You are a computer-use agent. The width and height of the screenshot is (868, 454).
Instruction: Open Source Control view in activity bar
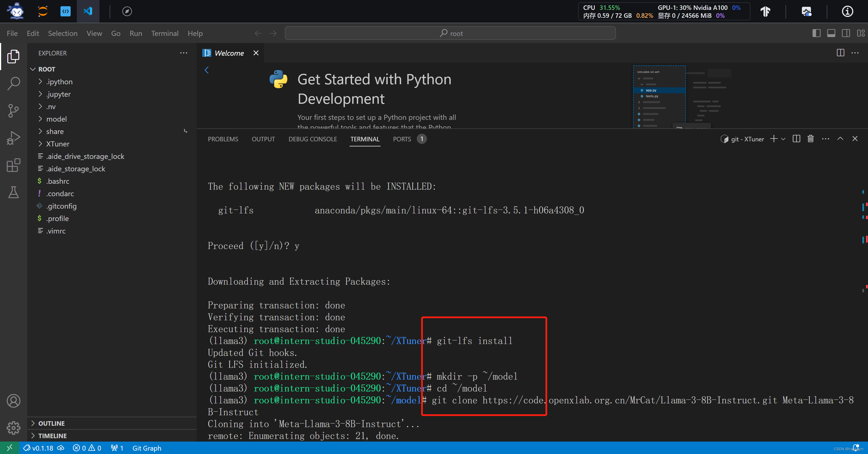coord(14,111)
